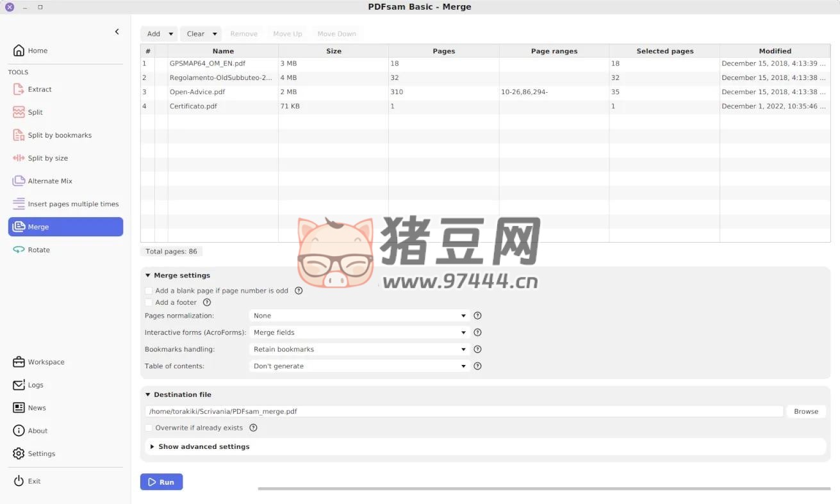Click the 71 KB size cell
840x504 pixels.
[x=333, y=106]
